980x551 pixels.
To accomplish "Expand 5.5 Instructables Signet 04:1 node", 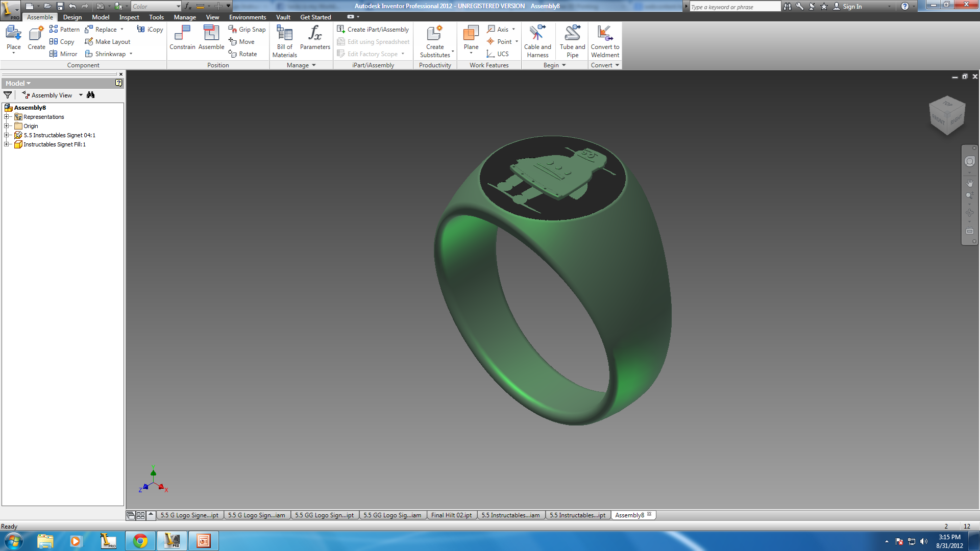I will [x=7, y=135].
